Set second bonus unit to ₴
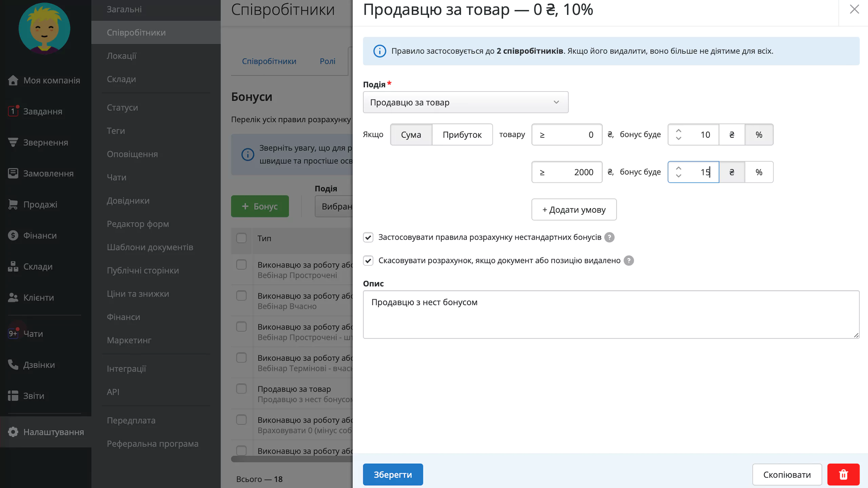The height and width of the screenshot is (488, 868). [x=732, y=172]
